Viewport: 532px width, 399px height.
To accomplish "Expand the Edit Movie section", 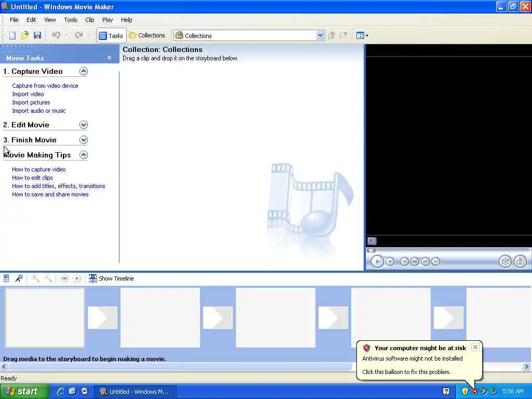I will (x=84, y=125).
